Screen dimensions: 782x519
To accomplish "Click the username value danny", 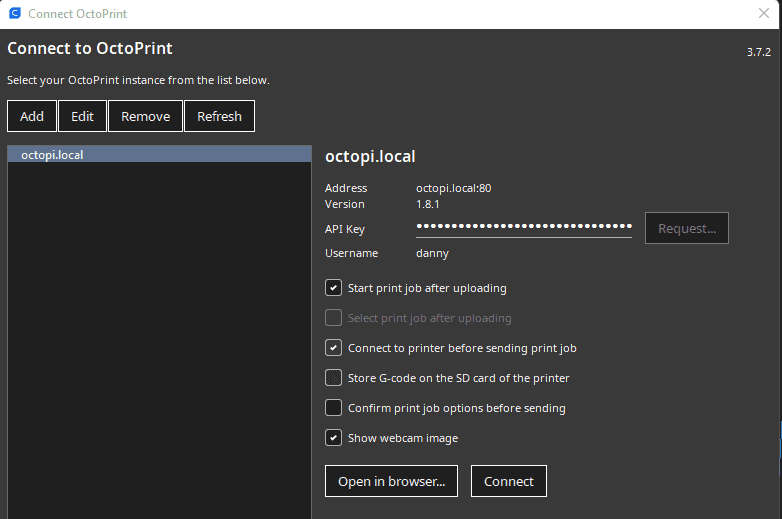I will [x=432, y=253].
